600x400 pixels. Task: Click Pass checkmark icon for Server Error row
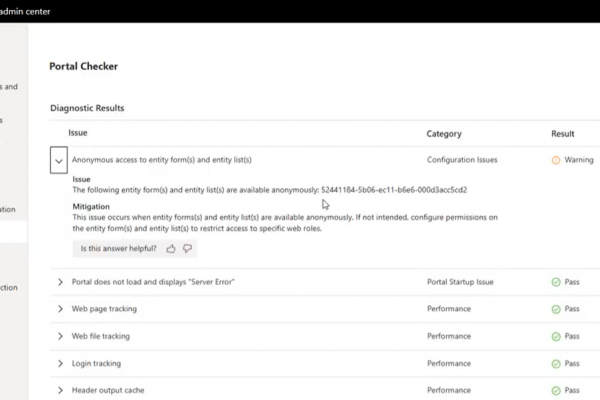click(x=556, y=282)
